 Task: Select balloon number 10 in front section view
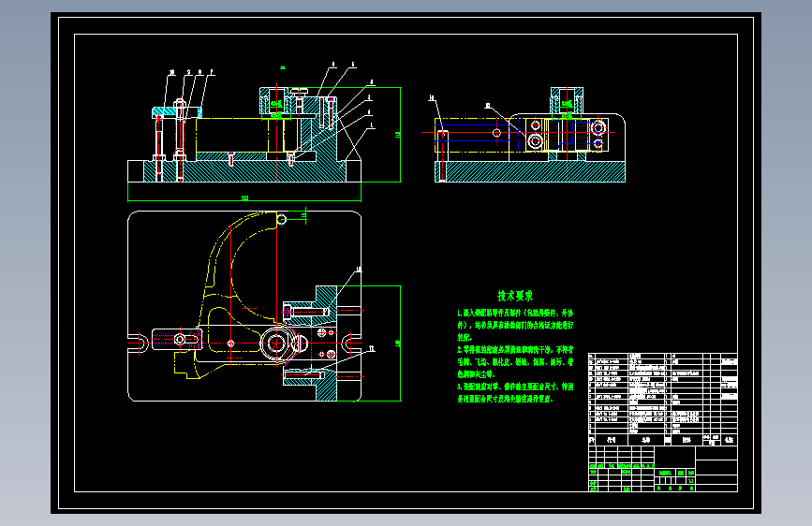tap(172, 72)
